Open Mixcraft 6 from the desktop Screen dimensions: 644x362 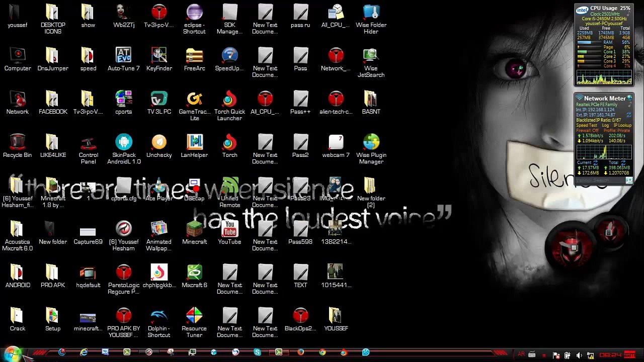[194, 273]
